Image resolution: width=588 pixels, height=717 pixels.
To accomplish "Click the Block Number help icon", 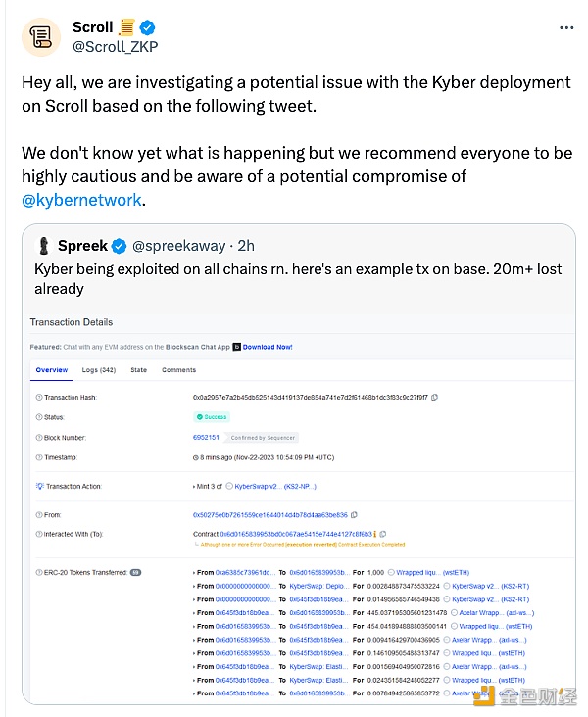I will (x=39, y=438).
